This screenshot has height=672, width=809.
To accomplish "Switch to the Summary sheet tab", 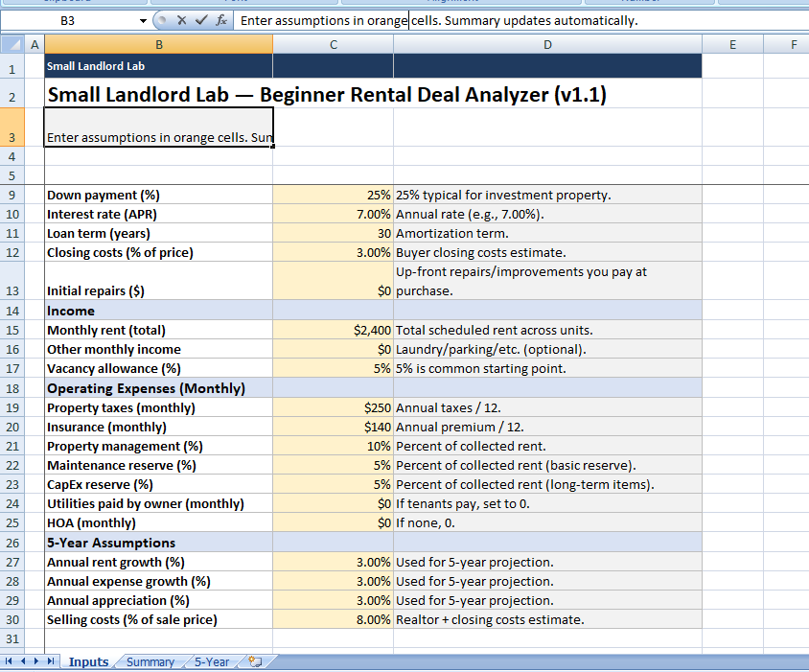I will coord(150,661).
